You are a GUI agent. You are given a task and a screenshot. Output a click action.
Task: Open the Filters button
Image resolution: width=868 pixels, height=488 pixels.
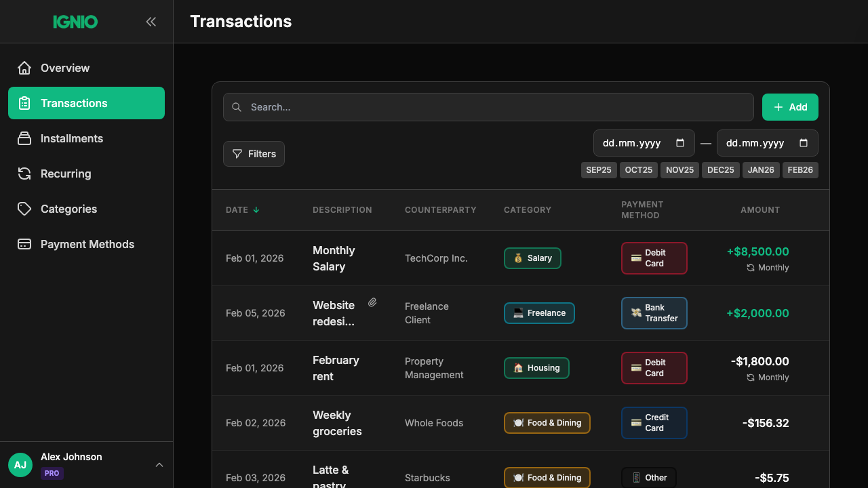point(254,154)
